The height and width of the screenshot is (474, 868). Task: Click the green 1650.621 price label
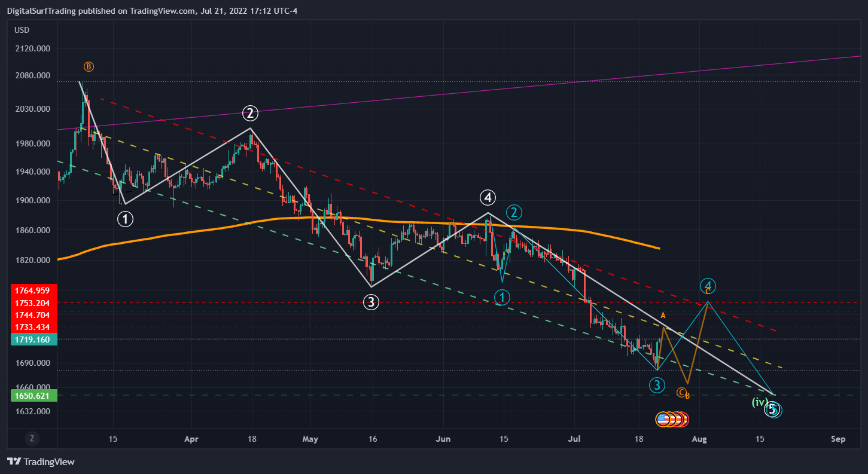point(34,395)
